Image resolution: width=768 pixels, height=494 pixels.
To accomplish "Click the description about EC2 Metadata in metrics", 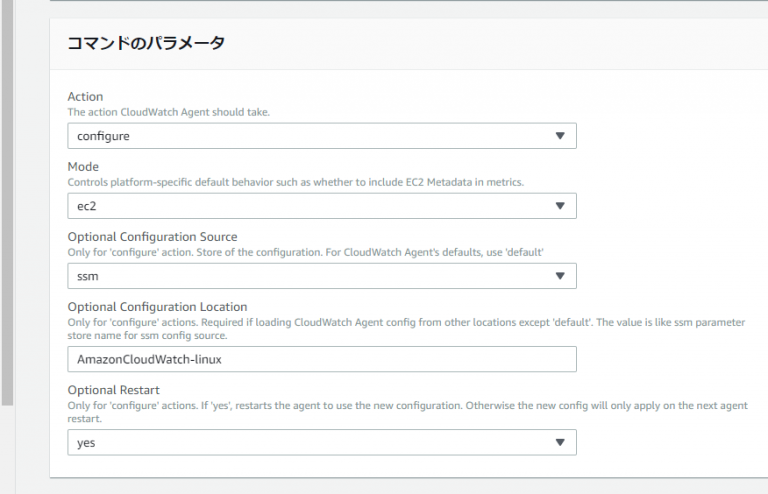I will pos(296,182).
